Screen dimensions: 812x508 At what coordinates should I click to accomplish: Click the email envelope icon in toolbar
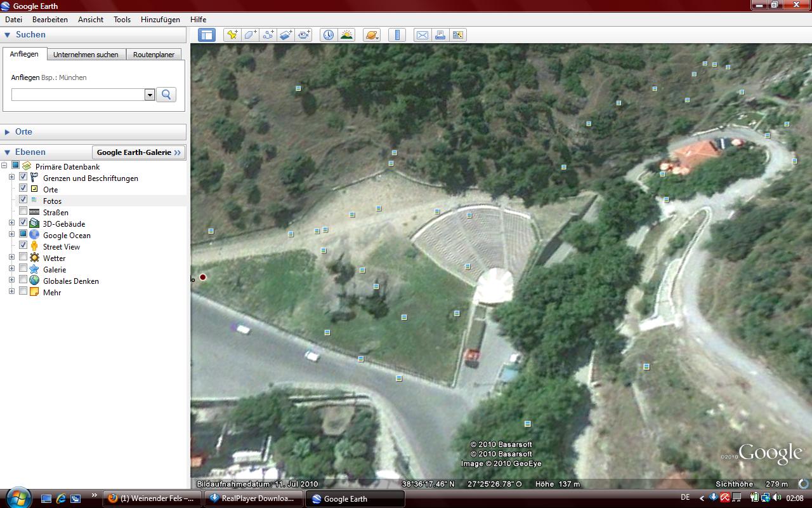(422, 35)
